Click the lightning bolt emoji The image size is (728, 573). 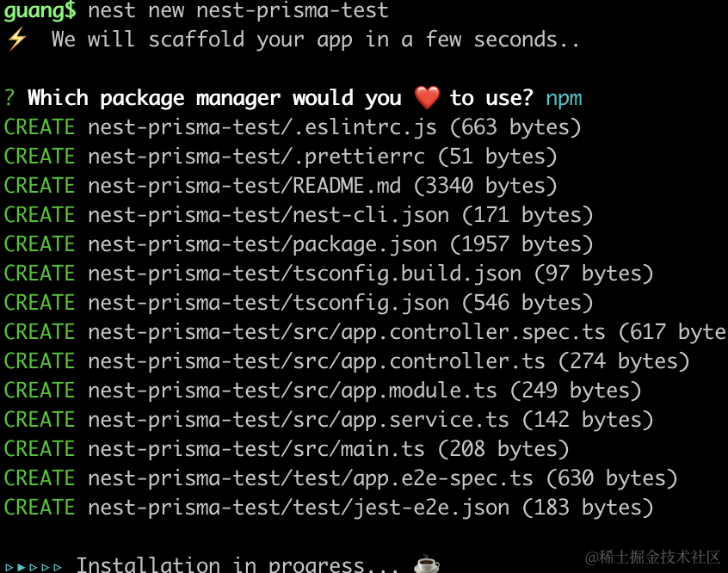pos(16,40)
